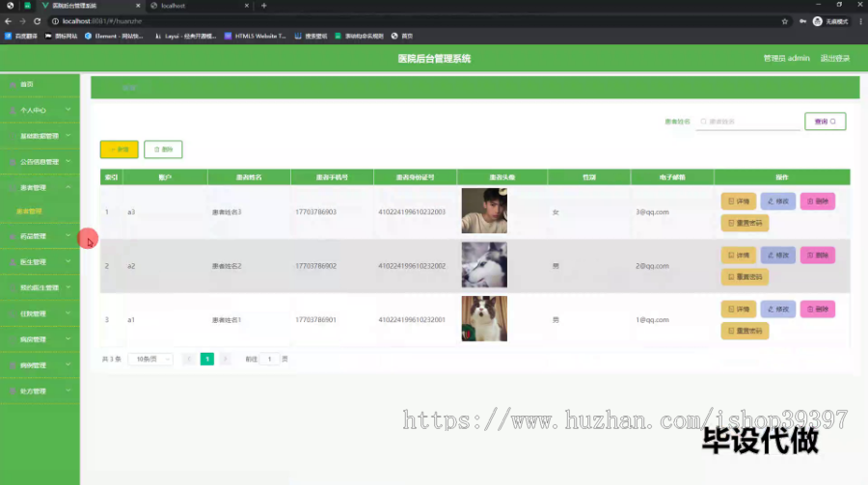Click the browser back arrow
This screenshot has height=485, width=868.
(8, 21)
